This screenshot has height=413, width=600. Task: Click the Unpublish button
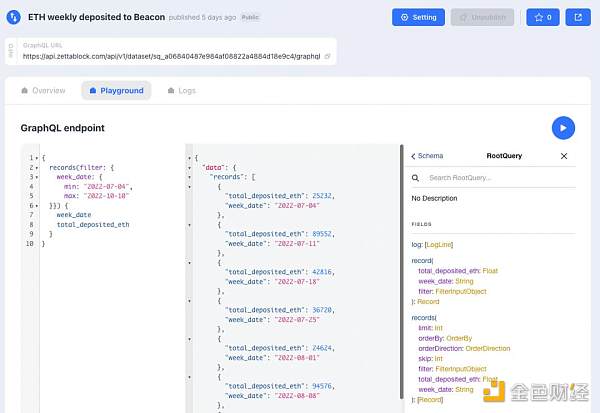click(482, 17)
